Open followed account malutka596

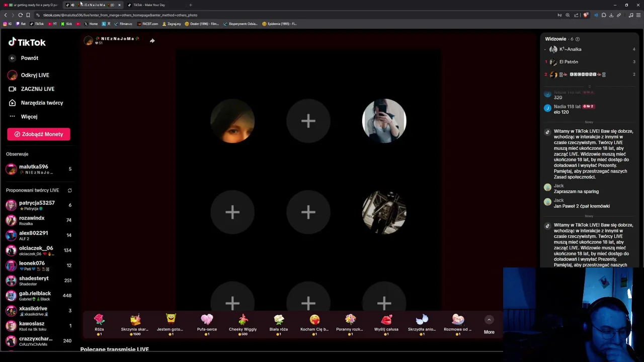38,169
